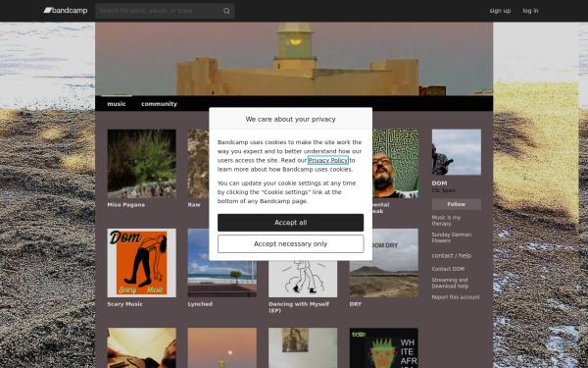Open the Misa Pagana album cover
This screenshot has height=368, width=588.
click(142, 164)
